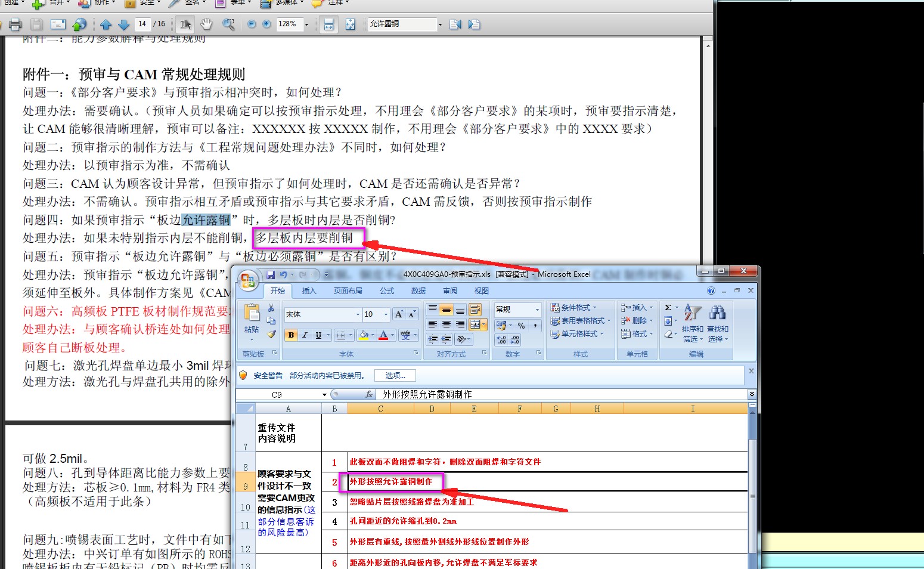Open the PDF find box options dropdown
The image size is (924, 569).
pos(441,24)
